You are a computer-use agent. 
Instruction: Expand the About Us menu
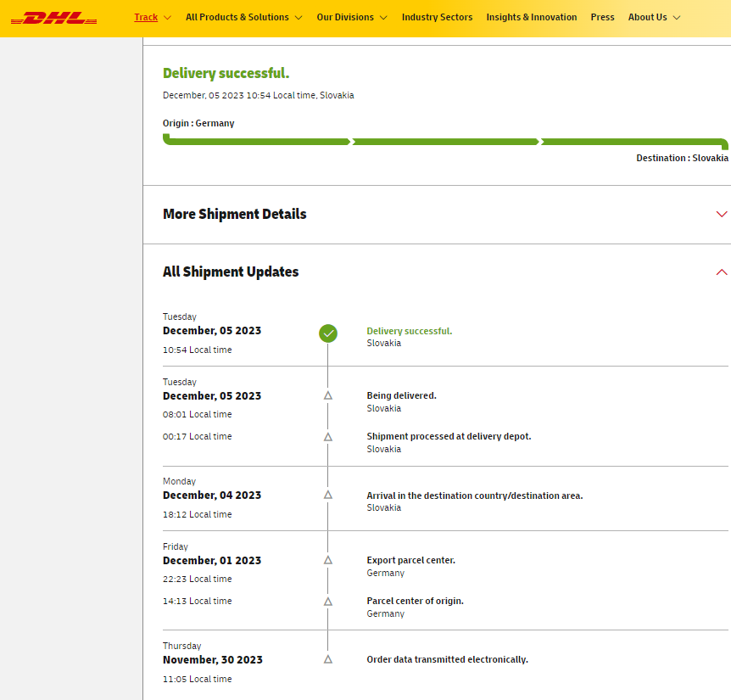click(x=654, y=17)
